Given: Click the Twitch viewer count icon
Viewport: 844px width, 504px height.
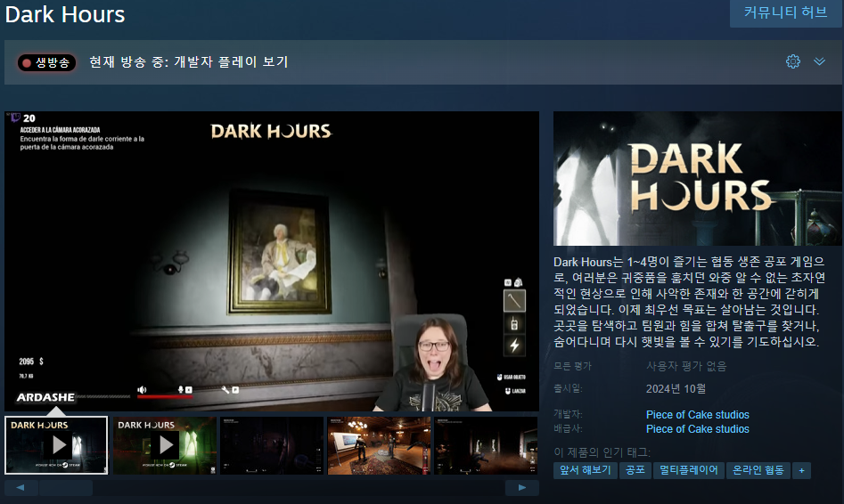Looking at the screenshot, I should coord(16,118).
